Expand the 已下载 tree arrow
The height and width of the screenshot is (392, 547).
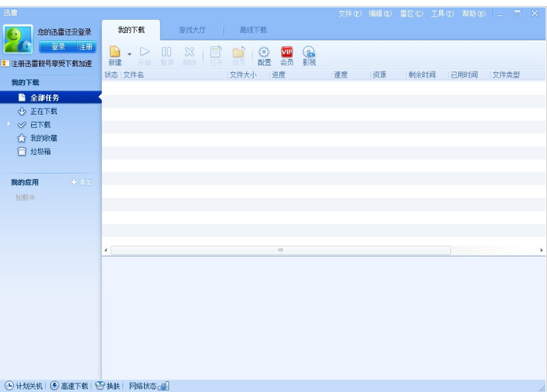[x=9, y=124]
